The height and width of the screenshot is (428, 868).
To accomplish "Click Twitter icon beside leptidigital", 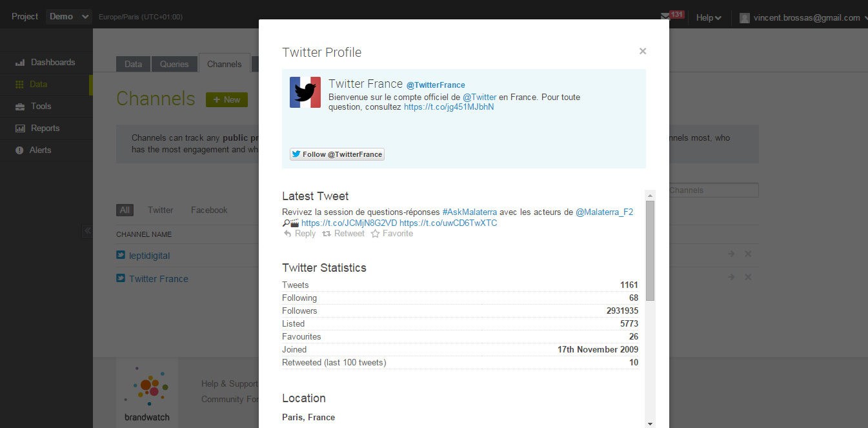I will tap(120, 255).
